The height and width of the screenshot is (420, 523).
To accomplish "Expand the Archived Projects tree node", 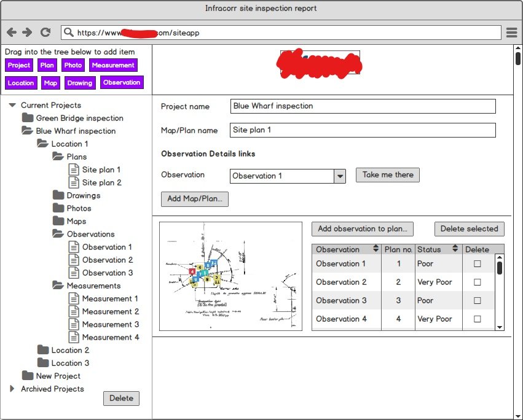I will pyautogui.click(x=12, y=389).
